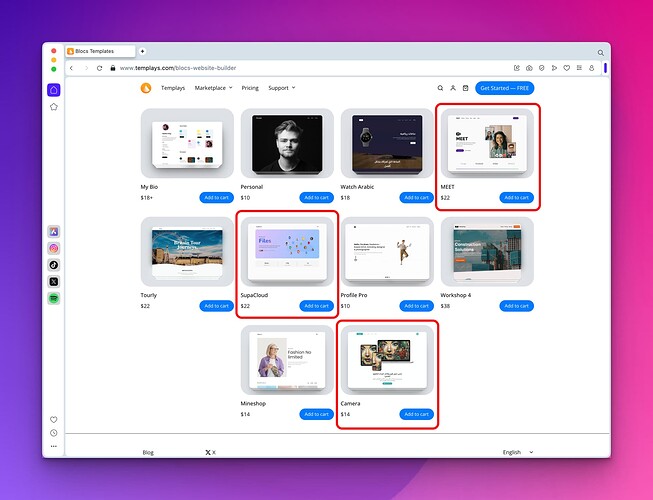Click the address bar URL field
The width and height of the screenshot is (653, 500).
[x=300, y=67]
